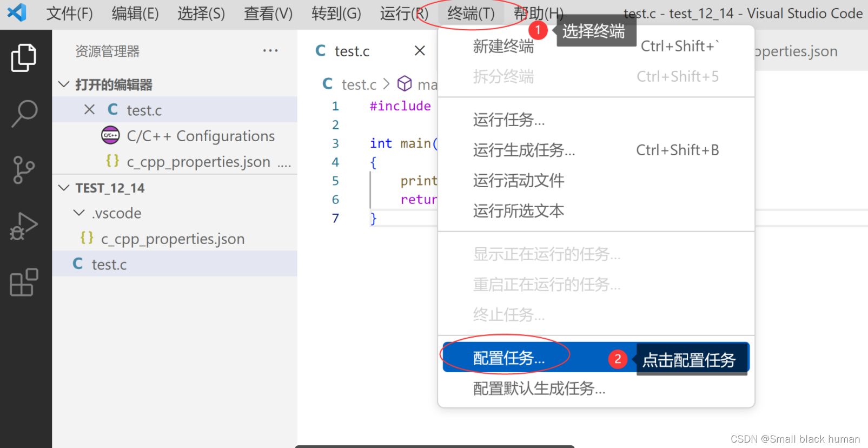Click line number 6 in editor gutter
868x448 pixels.
[335, 200]
